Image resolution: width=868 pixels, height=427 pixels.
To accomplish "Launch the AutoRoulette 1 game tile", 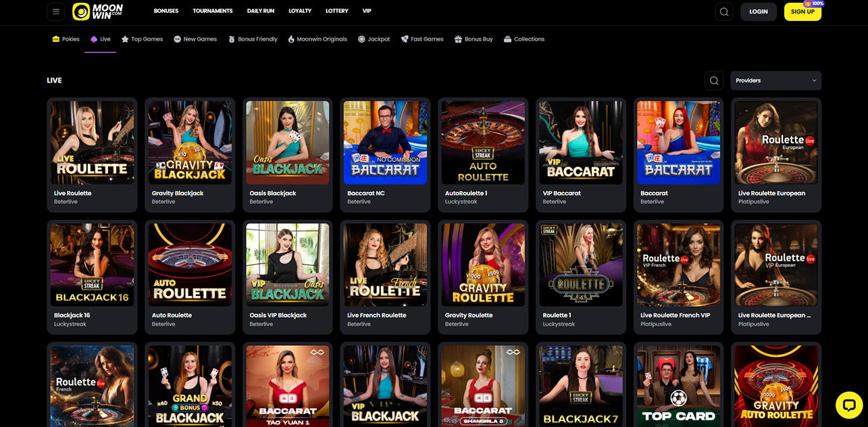I will (x=483, y=143).
